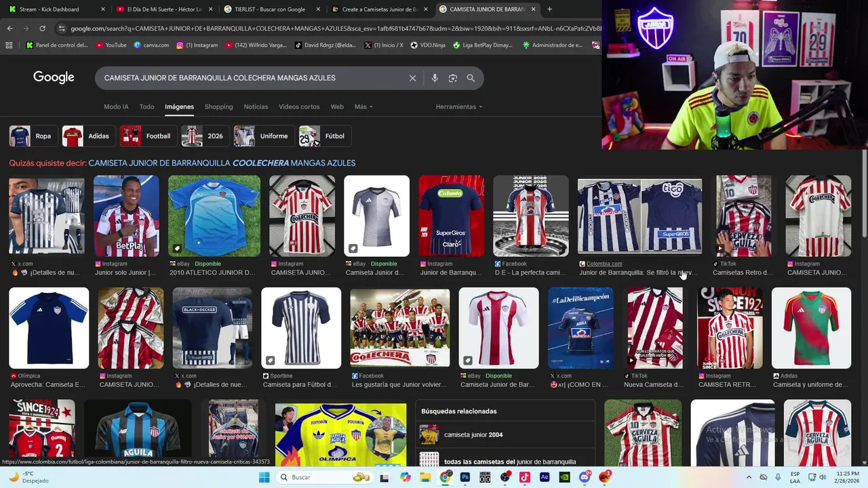Open the Instagram bookmark
The image size is (868, 488).
197,45
